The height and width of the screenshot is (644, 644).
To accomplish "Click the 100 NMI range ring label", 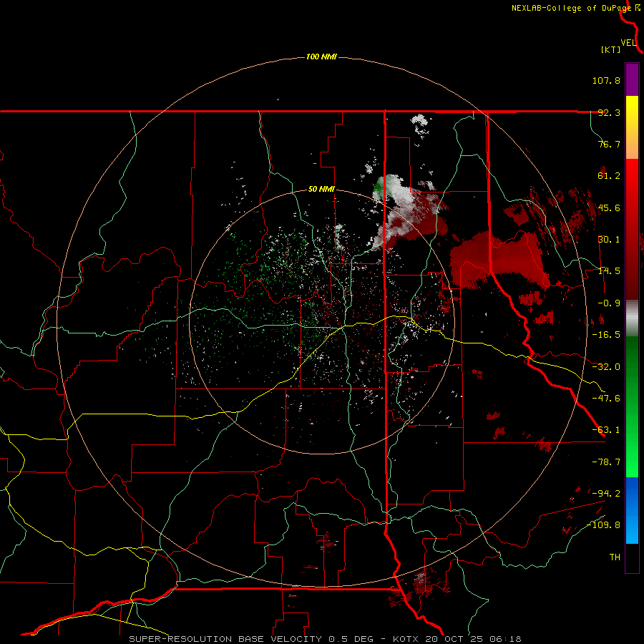I will point(321,57).
